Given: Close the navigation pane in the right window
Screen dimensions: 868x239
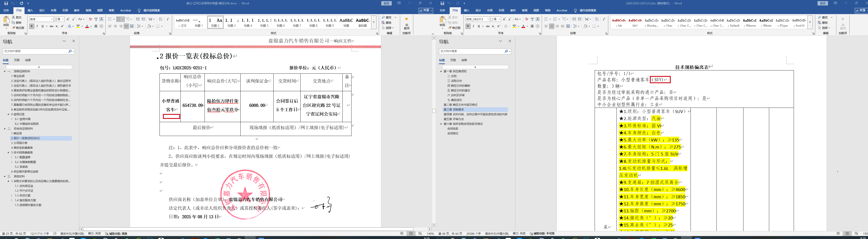Looking at the screenshot, I should pyautogui.click(x=510, y=41).
